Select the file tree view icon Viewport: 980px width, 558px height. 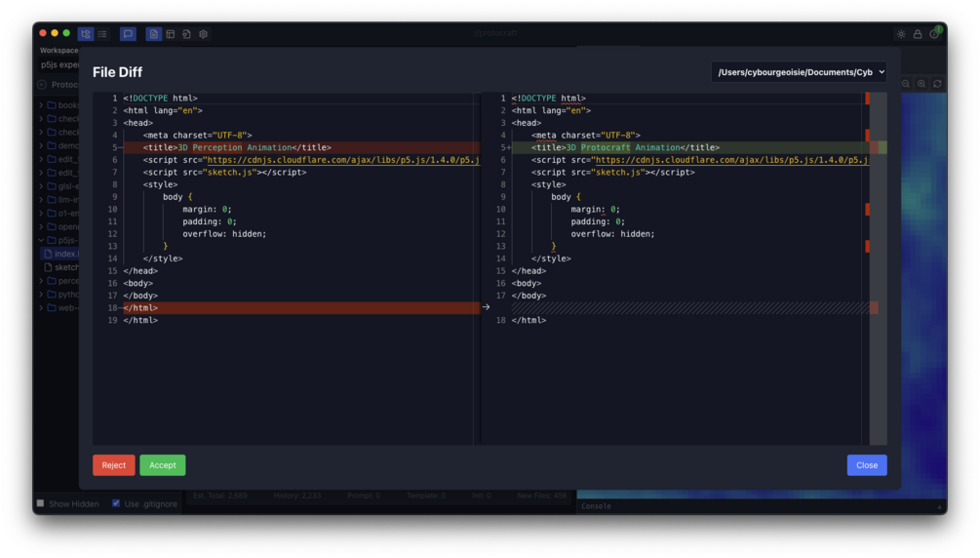pos(86,34)
